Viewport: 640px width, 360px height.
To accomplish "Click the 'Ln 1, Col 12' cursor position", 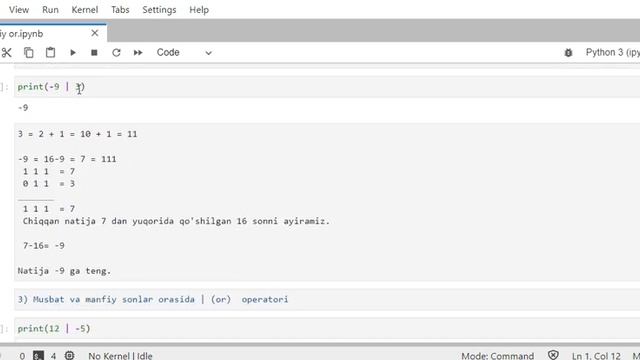I will (x=596, y=356).
